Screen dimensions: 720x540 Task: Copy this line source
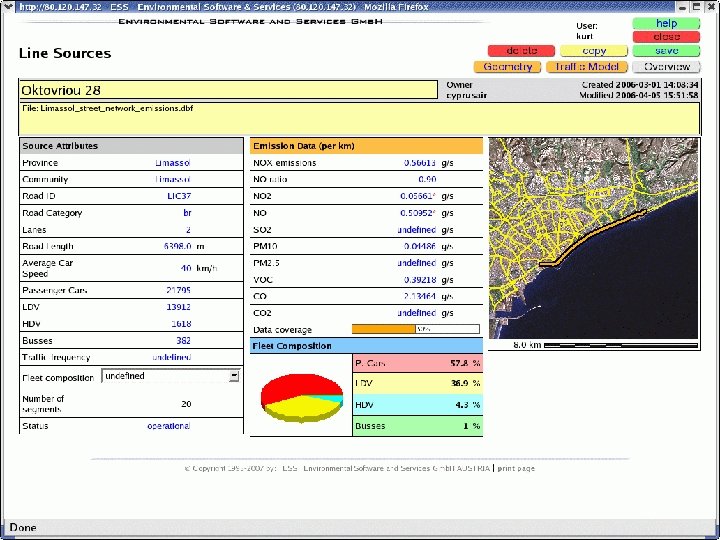click(594, 51)
